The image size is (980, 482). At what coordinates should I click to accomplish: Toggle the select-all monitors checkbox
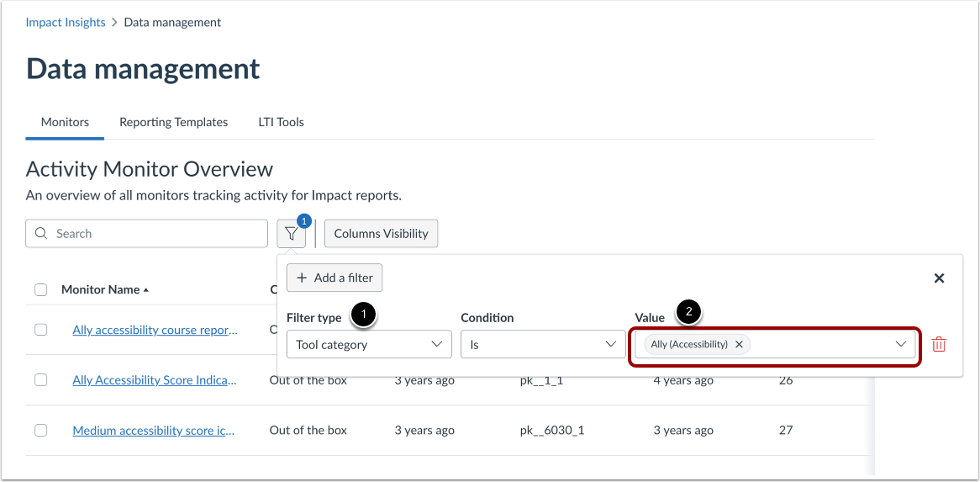click(x=40, y=289)
